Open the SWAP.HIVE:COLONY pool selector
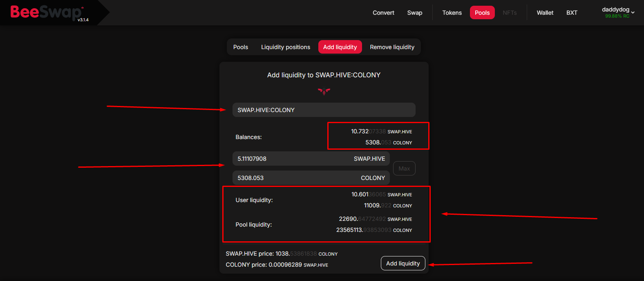The image size is (644, 281). pyautogui.click(x=324, y=110)
